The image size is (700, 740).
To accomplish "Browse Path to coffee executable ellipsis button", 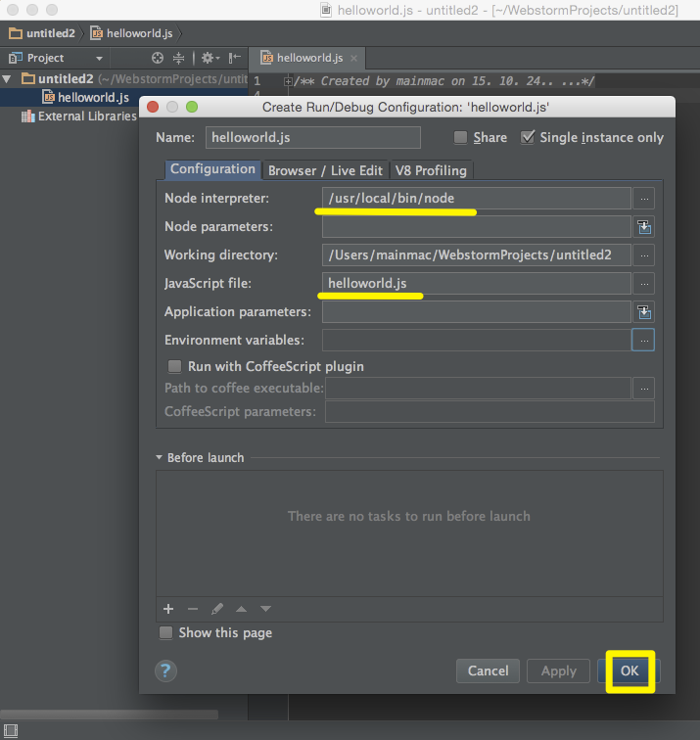I will tap(644, 389).
